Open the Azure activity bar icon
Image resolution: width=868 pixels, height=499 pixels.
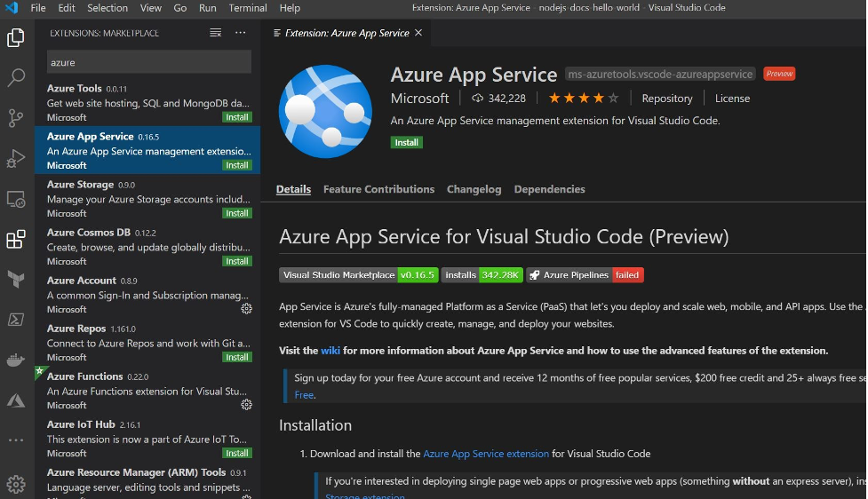(x=15, y=400)
